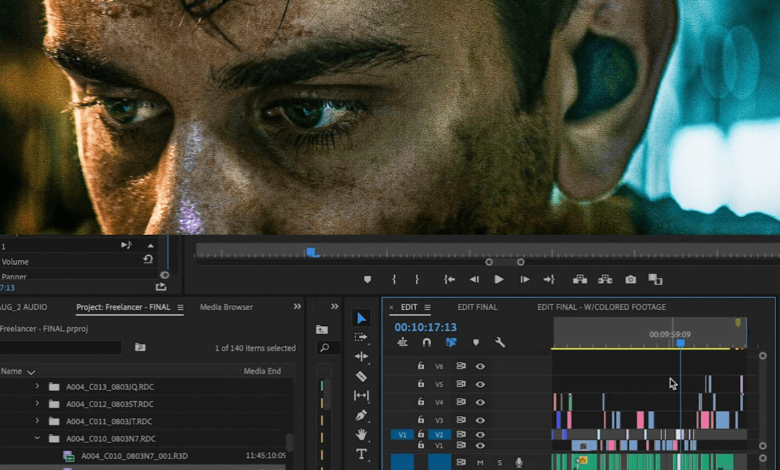This screenshot has width=780, height=470.
Task: Export a frame with camera icon
Action: (630, 280)
